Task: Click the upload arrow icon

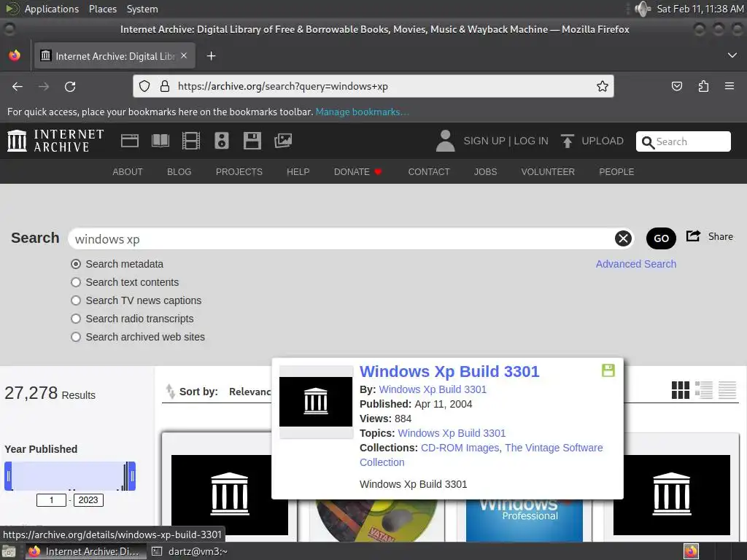Action: (567, 141)
